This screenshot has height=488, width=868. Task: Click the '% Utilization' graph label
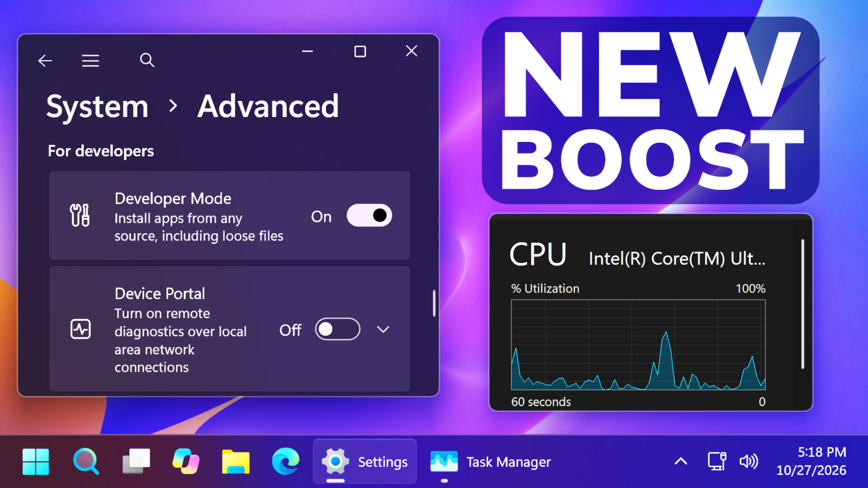(545, 289)
